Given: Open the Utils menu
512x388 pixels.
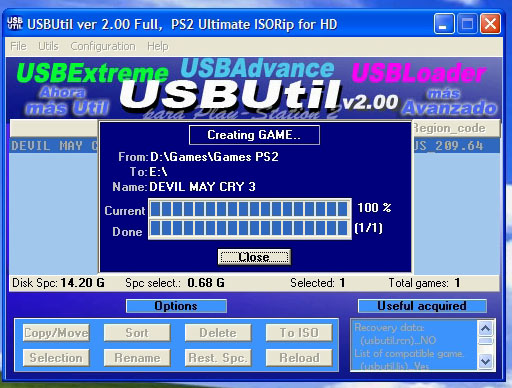Looking at the screenshot, I should 48,46.
